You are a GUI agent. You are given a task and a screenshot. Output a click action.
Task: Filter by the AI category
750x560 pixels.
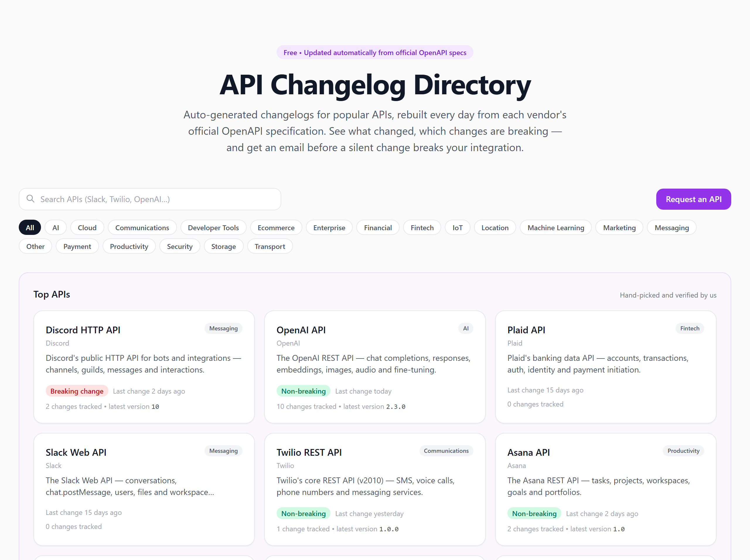(56, 228)
